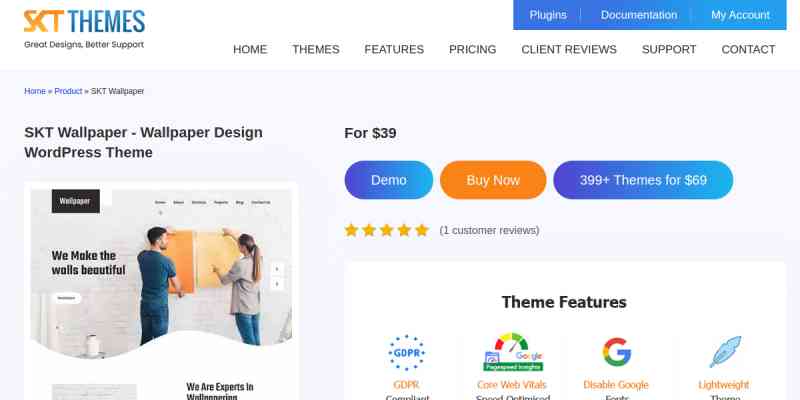Open the customer reviews link
800x400 pixels.
489,231
